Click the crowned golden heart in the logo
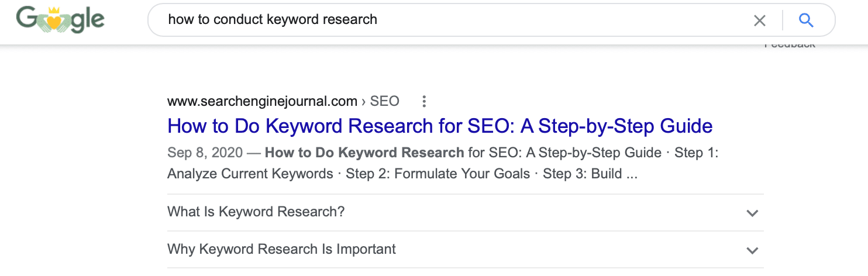This screenshot has width=868, height=276. (x=53, y=19)
